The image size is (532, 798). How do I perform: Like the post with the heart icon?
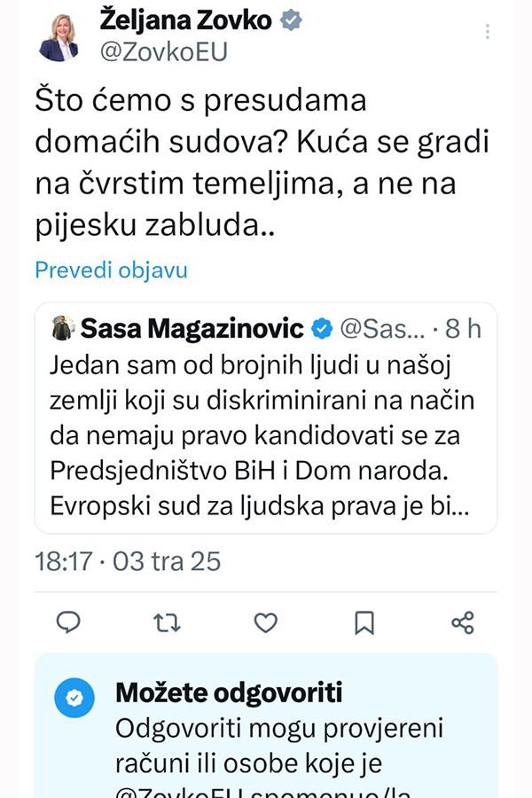[265, 623]
